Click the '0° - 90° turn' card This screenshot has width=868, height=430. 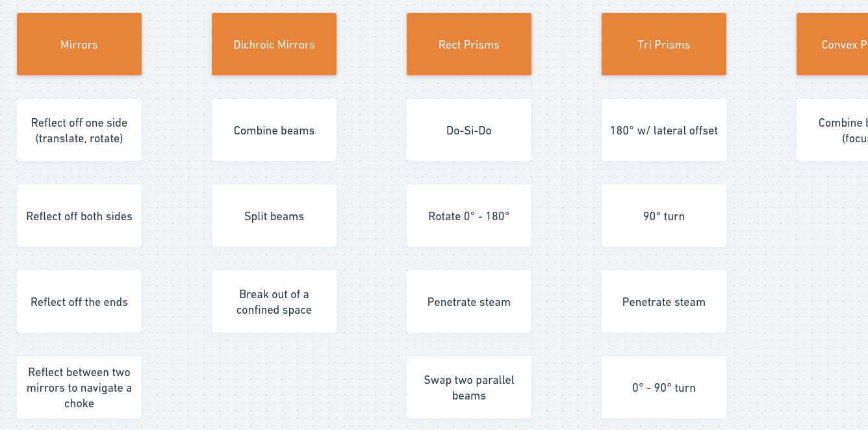664,387
